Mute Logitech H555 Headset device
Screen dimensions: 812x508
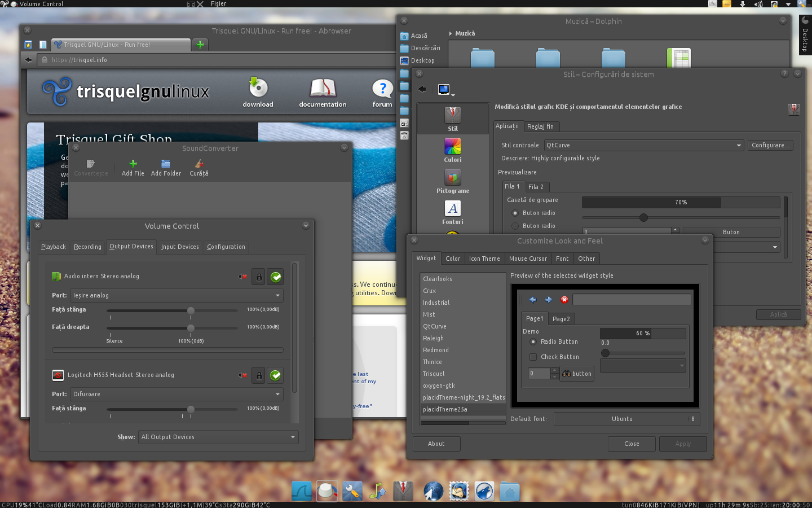(x=243, y=375)
